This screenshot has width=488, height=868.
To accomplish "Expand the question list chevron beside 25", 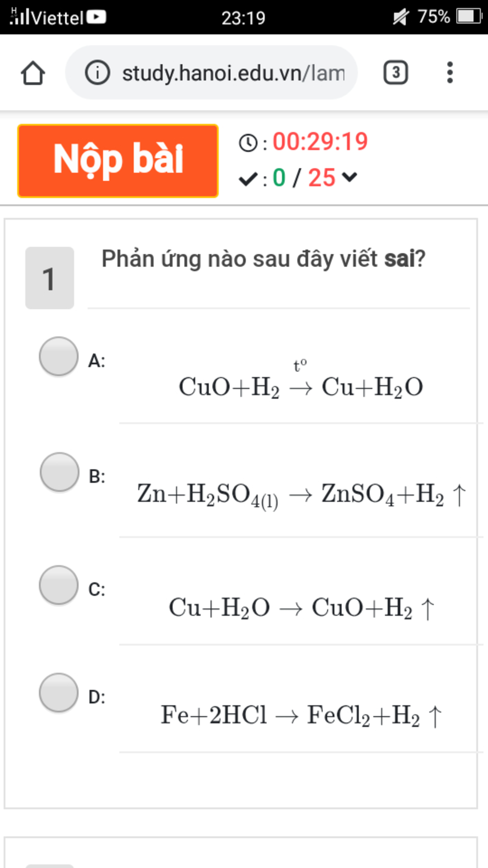I will click(349, 177).
